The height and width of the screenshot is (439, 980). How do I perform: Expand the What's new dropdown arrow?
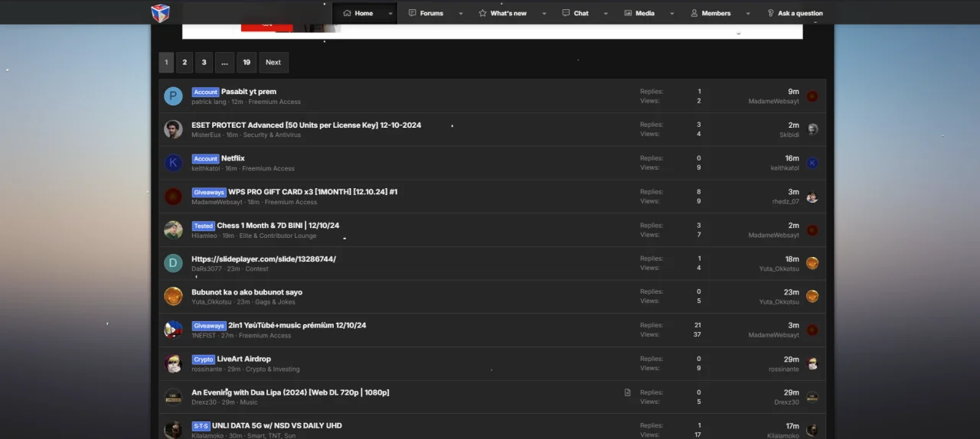click(544, 13)
